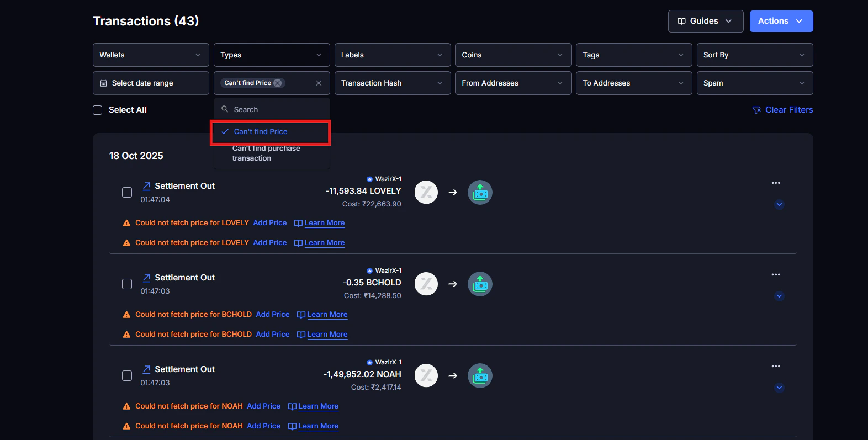Click second Add Price link for NOAH
Image resolution: width=868 pixels, height=440 pixels.
pos(264,426)
